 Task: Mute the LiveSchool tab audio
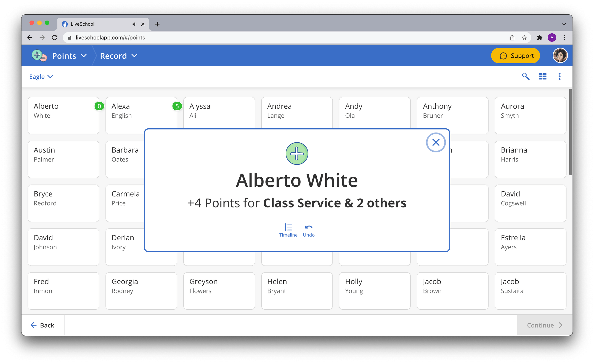pos(134,24)
